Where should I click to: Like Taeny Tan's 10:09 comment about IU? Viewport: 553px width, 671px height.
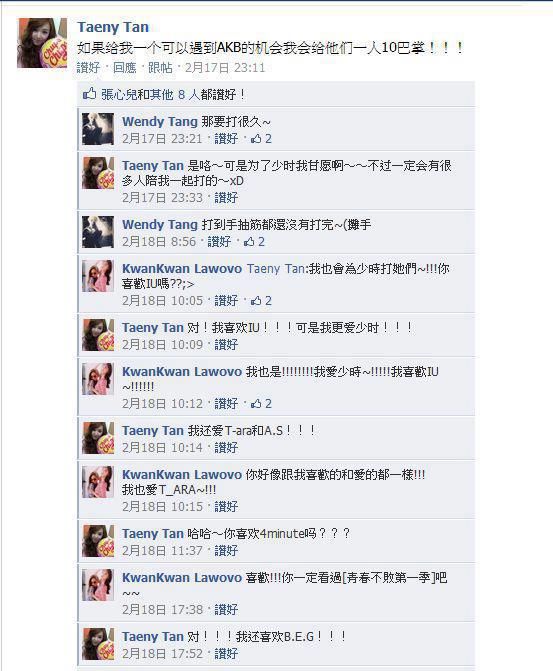(226, 344)
